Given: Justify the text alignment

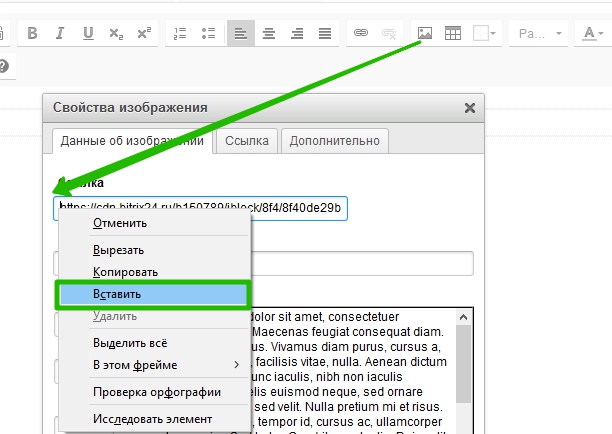Looking at the screenshot, I should pos(325,33).
